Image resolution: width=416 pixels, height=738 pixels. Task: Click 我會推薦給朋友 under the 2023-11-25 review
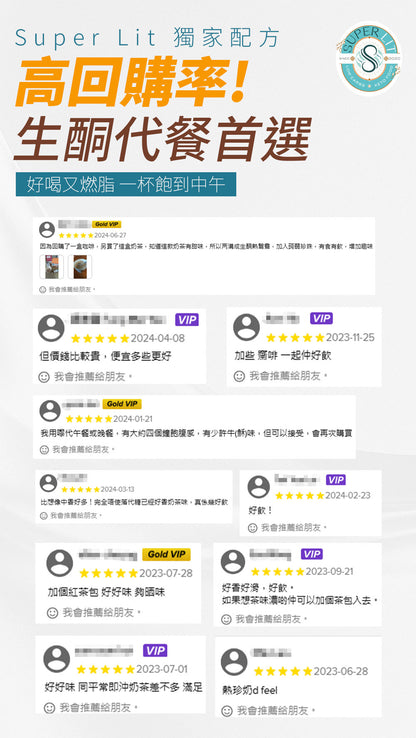286,376
